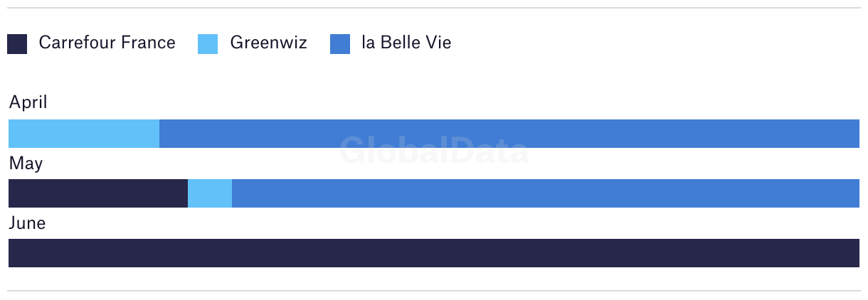Click the Greenwiz legend color square
This screenshot has width=868, height=300.
point(208,44)
